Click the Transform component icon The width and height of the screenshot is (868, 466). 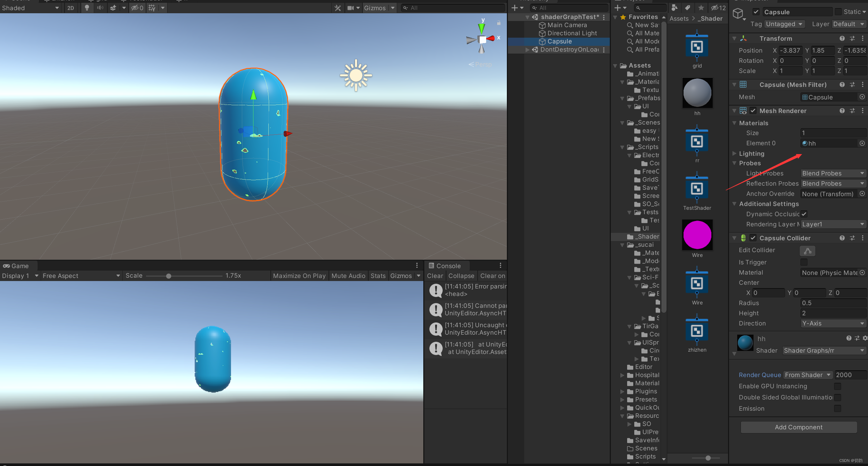[x=743, y=38]
